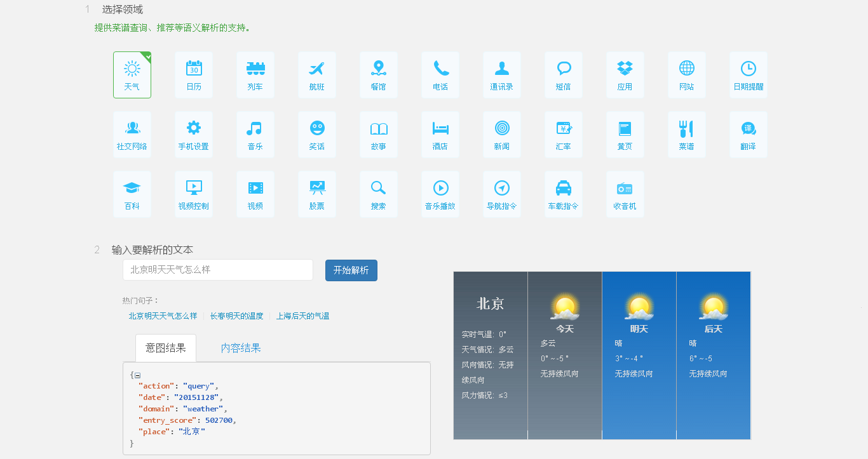Click the 长春明天的温度 sample sentence
Viewport: 868px width, 459px height.
237,316
